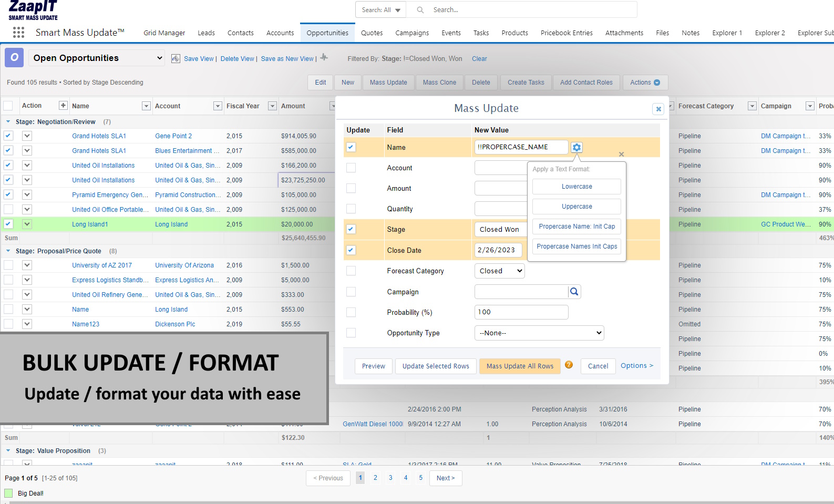Click the Probability input field
This screenshot has height=504, width=834.
pos(521,312)
